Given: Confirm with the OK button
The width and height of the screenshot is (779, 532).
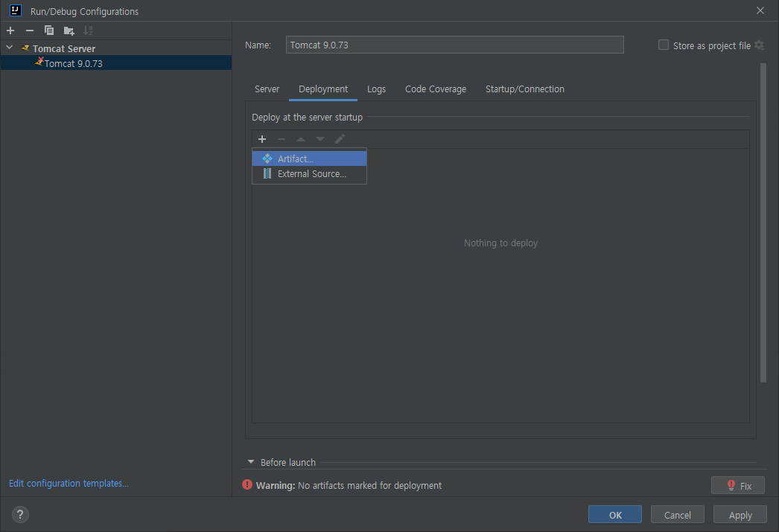Looking at the screenshot, I should [x=615, y=515].
